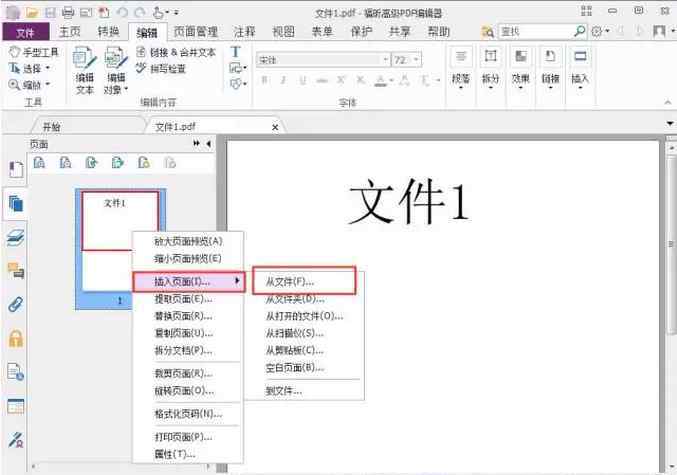
Task: Click the 编辑对象 (Edit Object) tool
Action: 115,69
